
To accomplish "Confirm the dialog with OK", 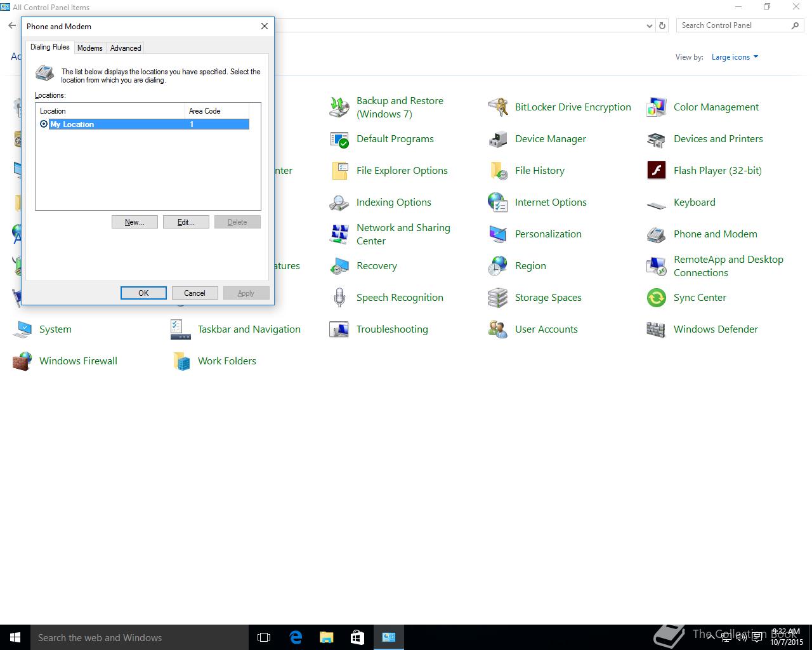I will [143, 293].
